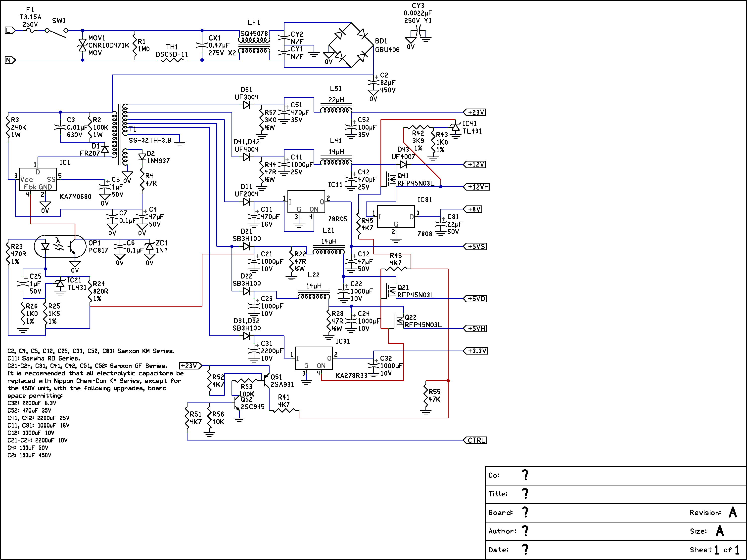Select the R46 4K7 resistor symbol
Image resolution: width=747 pixels, height=560 pixels.
pyautogui.click(x=396, y=269)
